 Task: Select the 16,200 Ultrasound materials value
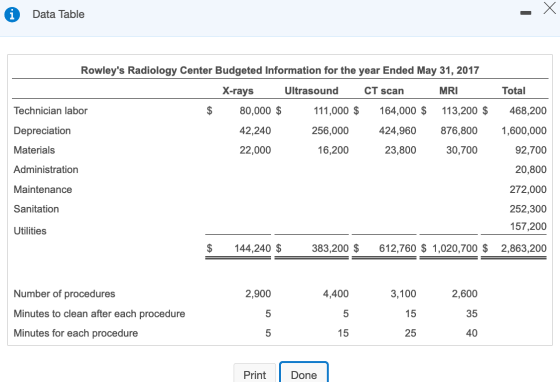(333, 150)
